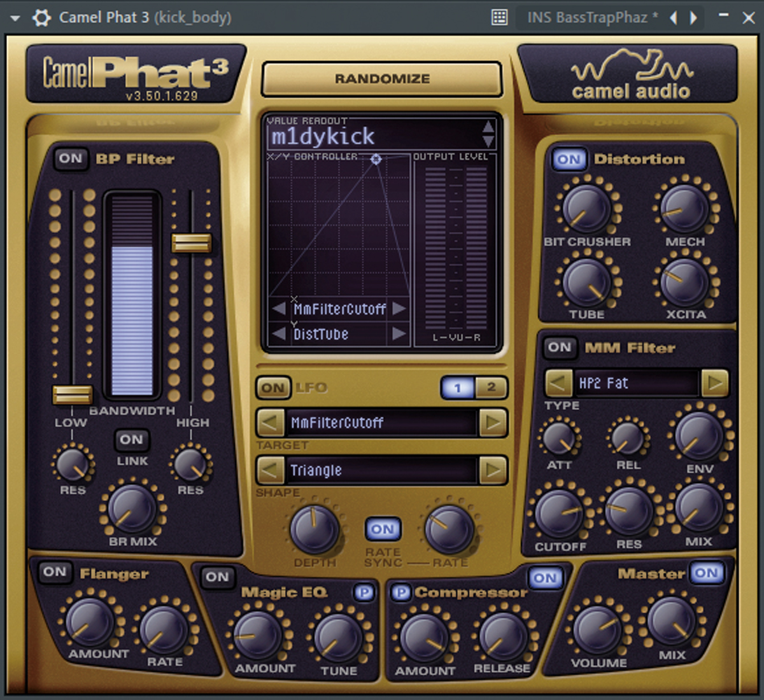Toggle LFO Rate Sync ON switch

point(383,529)
